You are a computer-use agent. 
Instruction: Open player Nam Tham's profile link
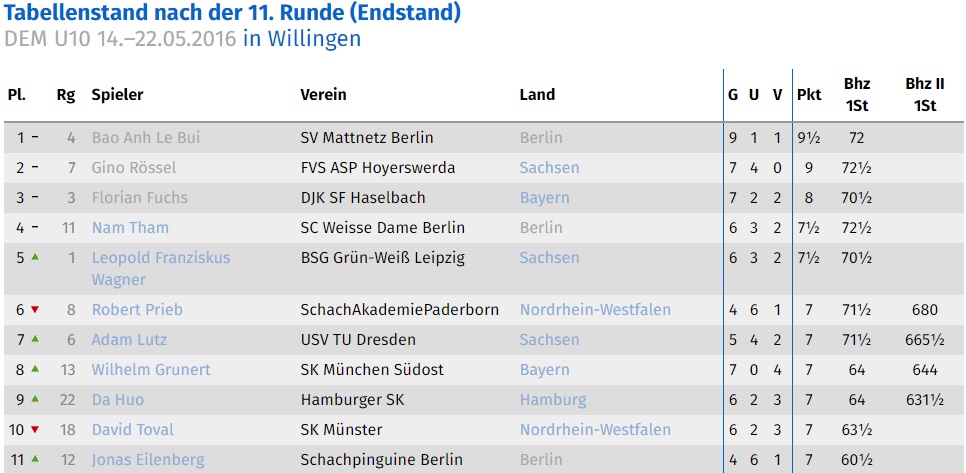(x=130, y=228)
